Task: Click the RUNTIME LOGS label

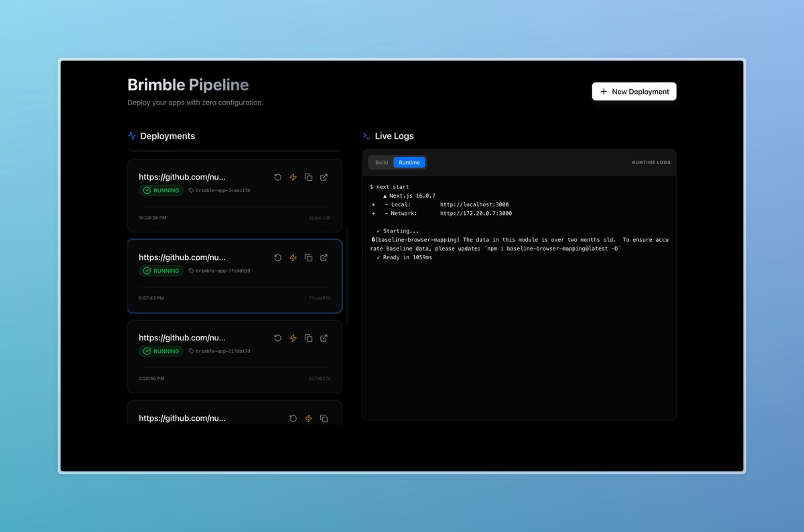Action: (651, 162)
